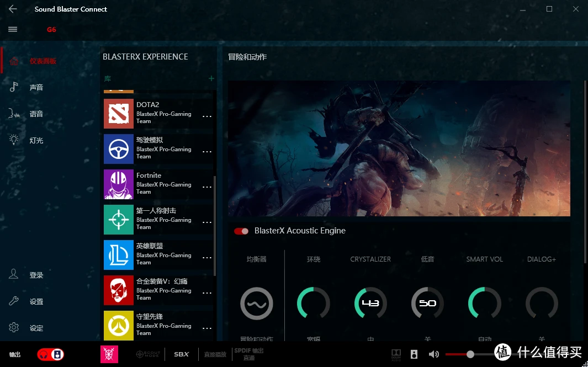Image resolution: width=588 pixels, height=367 pixels.
Task: Click the DIALOG+ dial
Action: pyautogui.click(x=542, y=304)
